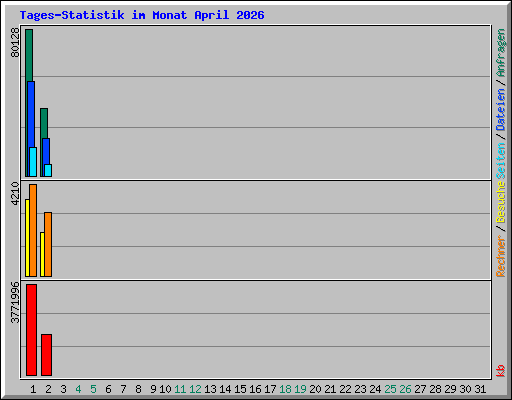Click day label 13 on the axis
512x400 pixels.
pos(210,389)
